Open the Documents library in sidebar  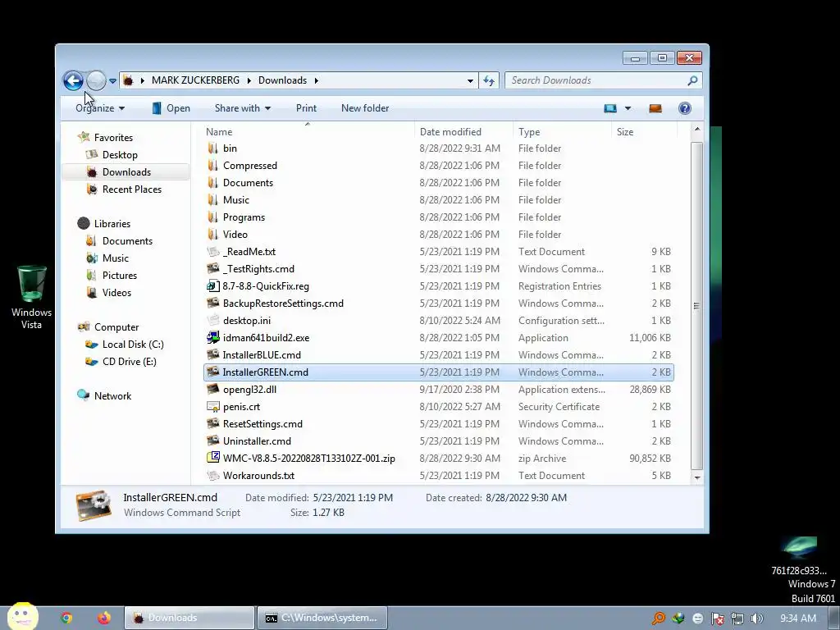127,241
